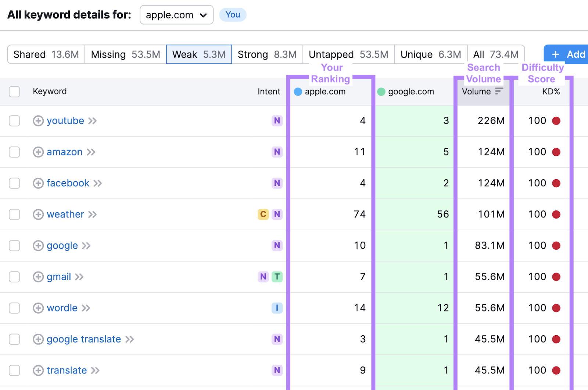Switch to the Strong keywords tab
This screenshot has height=390, width=588.
tap(267, 54)
